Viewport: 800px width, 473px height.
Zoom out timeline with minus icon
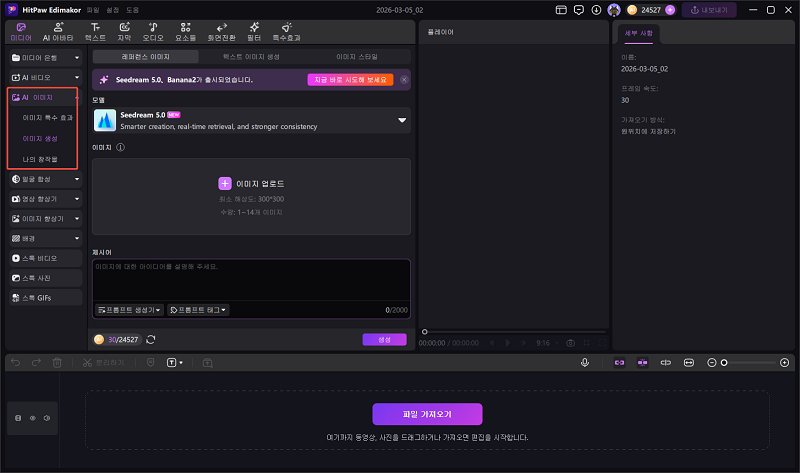pyautogui.click(x=712, y=362)
